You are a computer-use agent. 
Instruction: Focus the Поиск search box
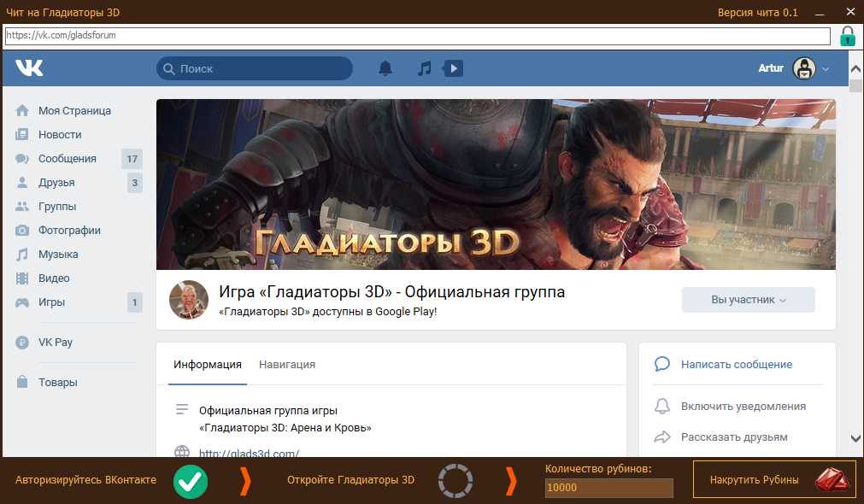pyautogui.click(x=255, y=68)
